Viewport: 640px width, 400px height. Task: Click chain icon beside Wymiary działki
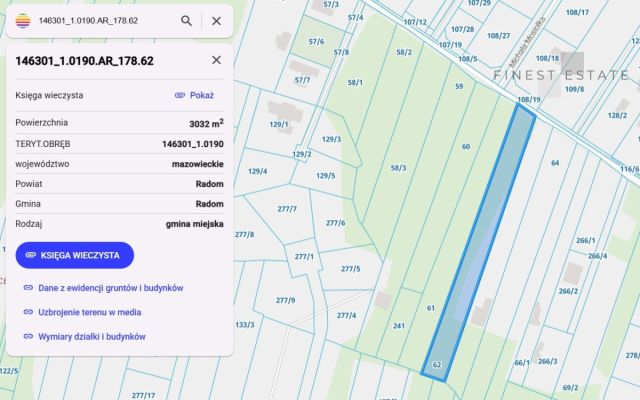pyautogui.click(x=28, y=336)
